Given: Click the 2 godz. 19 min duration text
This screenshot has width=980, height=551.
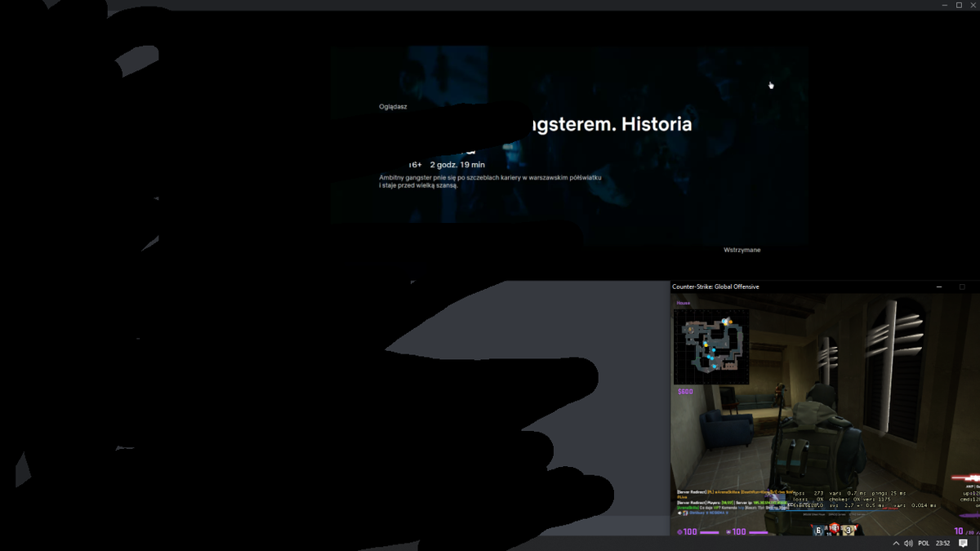Looking at the screenshot, I should click(457, 165).
